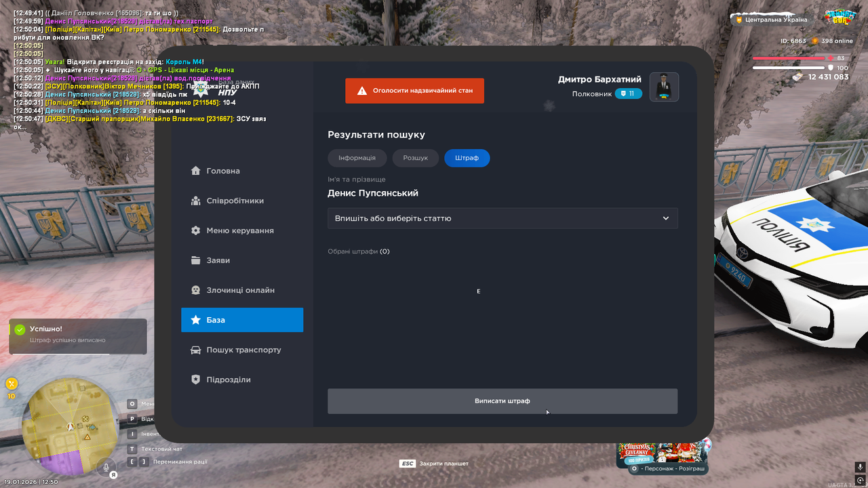Click Оголосити надзвичайний стан button
This screenshot has height=488, width=868.
[x=414, y=90]
